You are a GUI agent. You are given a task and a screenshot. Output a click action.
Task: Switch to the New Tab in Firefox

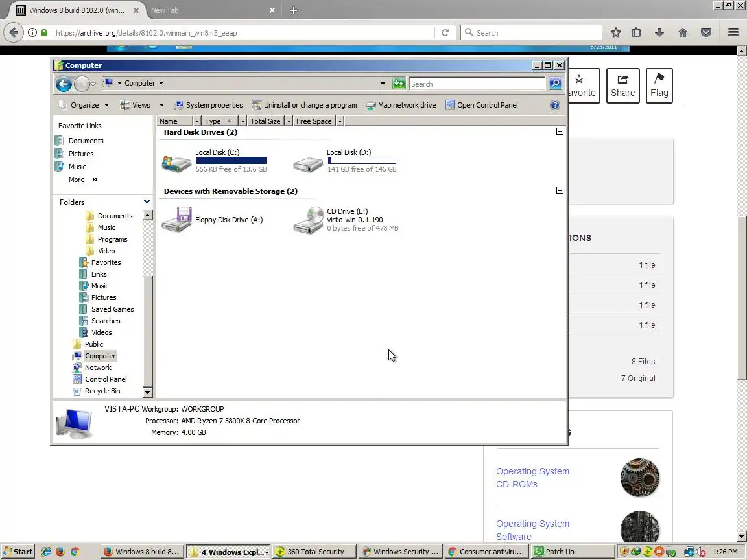point(212,10)
